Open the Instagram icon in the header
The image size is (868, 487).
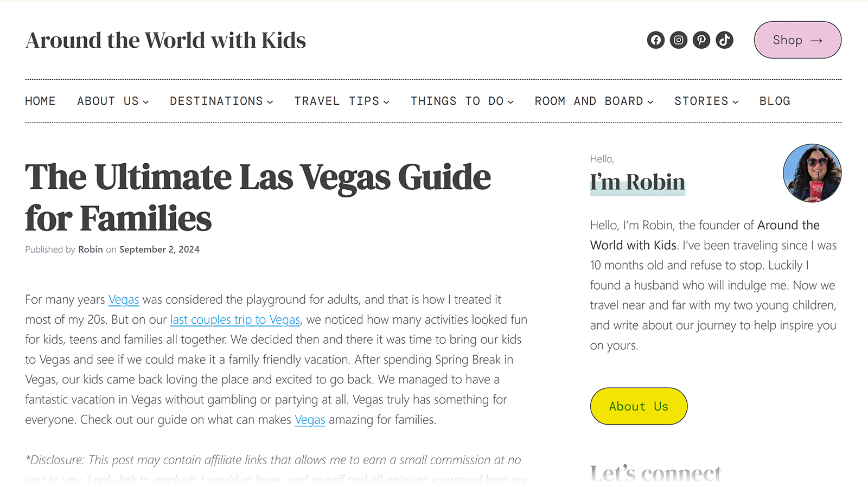coord(678,40)
